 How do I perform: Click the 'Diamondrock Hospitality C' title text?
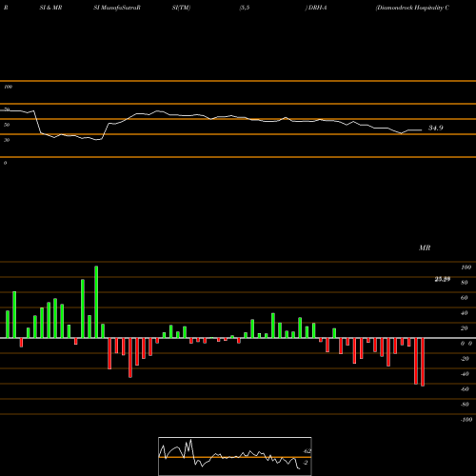click(412, 8)
